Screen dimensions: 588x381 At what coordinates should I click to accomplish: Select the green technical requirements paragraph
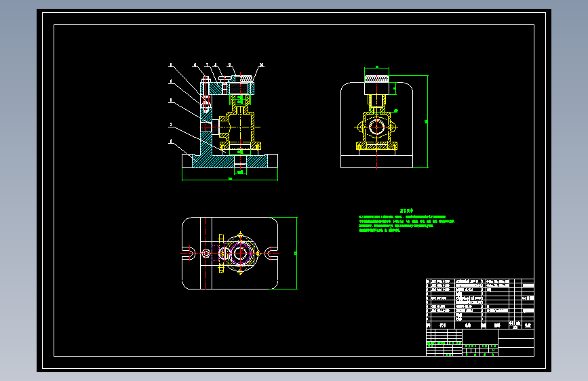pyautogui.click(x=406, y=224)
